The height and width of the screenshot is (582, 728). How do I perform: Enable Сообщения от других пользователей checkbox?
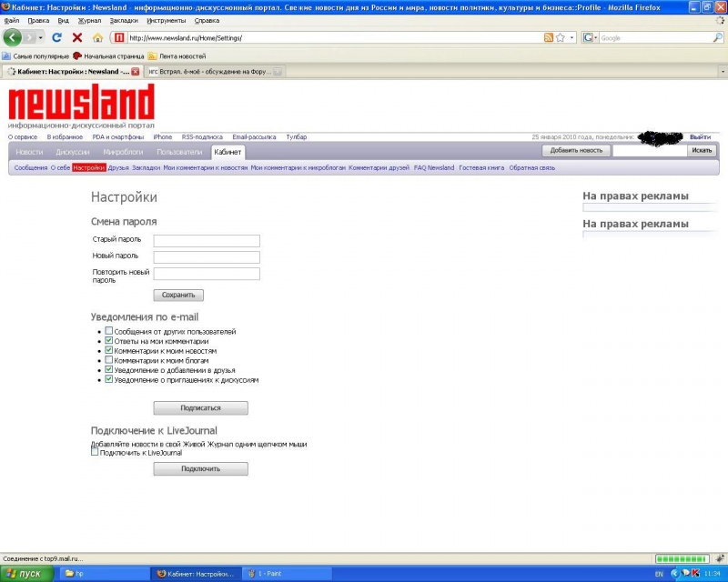(108, 330)
